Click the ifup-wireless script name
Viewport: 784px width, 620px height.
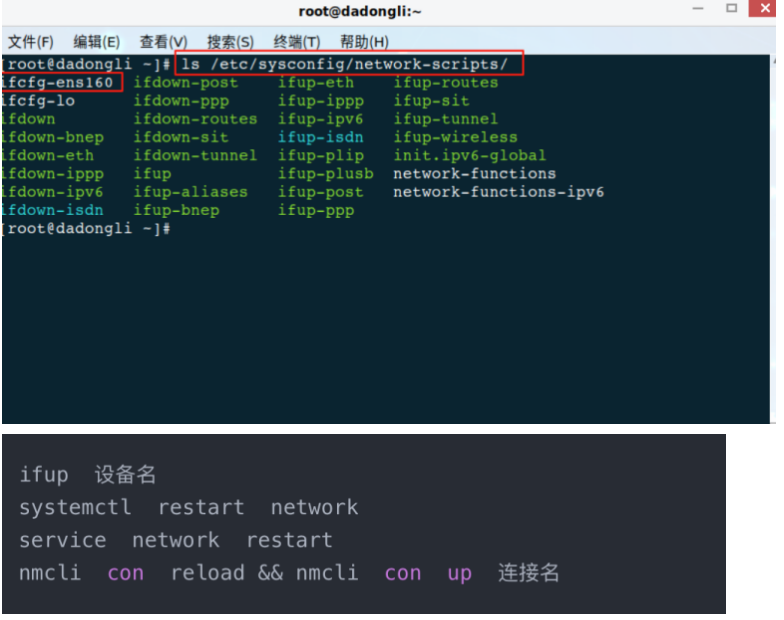click(x=455, y=138)
